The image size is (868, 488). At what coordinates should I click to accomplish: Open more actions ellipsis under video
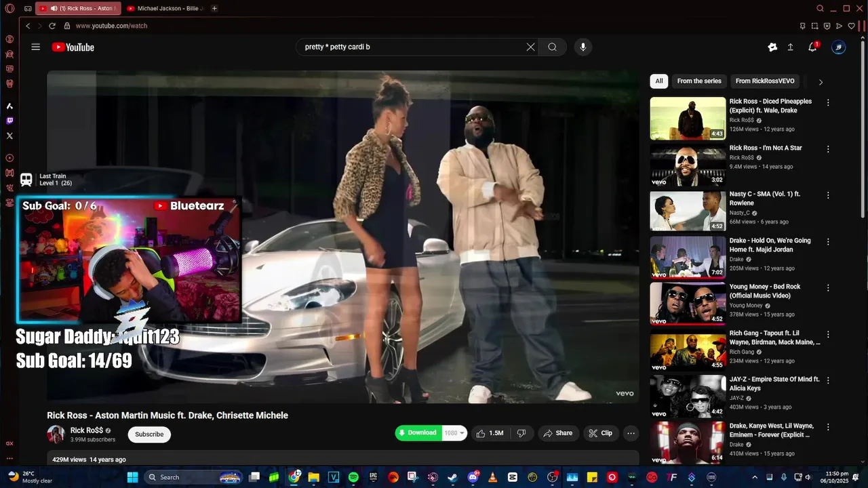pyautogui.click(x=631, y=433)
